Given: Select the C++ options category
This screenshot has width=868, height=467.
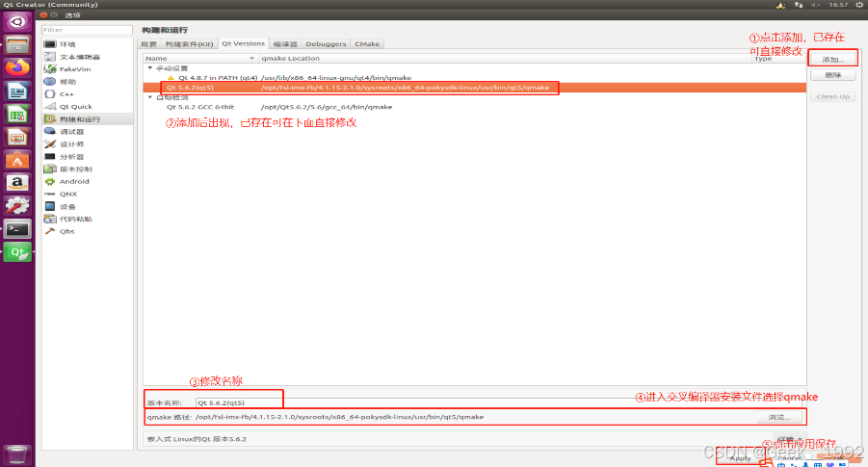Looking at the screenshot, I should 88,94.
